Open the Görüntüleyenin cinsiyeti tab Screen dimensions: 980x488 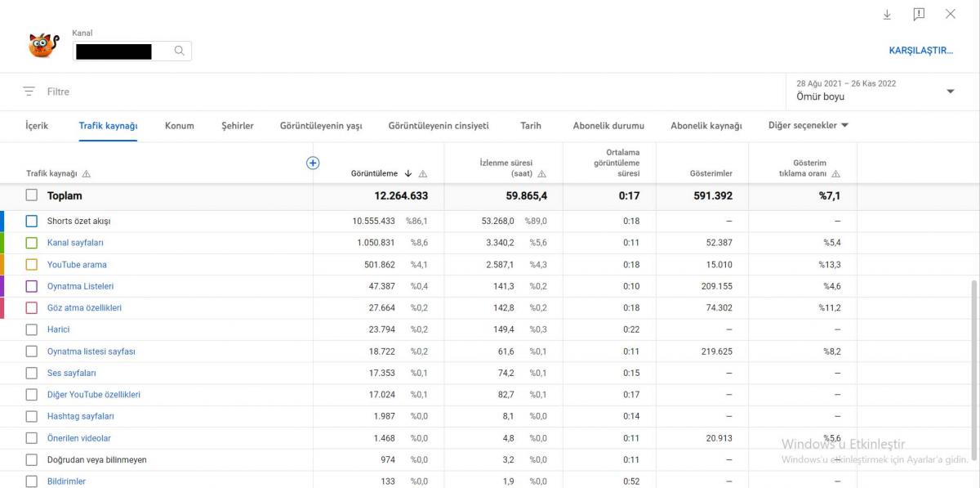[x=439, y=126]
